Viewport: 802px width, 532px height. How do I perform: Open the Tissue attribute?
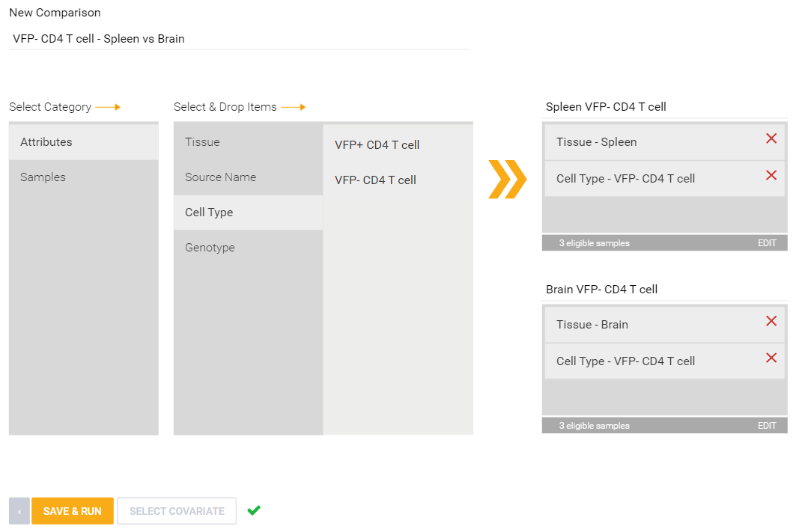248,142
